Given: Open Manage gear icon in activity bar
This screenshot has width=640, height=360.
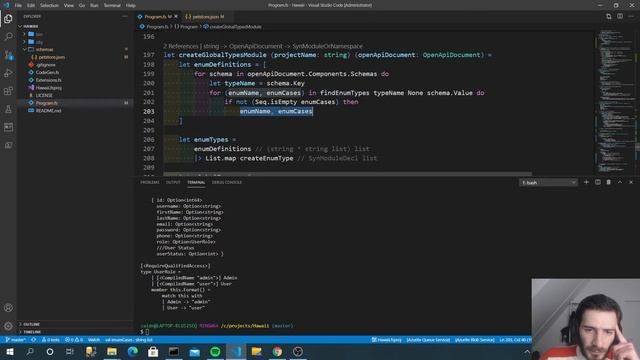Looking at the screenshot, I should pos(8,326).
